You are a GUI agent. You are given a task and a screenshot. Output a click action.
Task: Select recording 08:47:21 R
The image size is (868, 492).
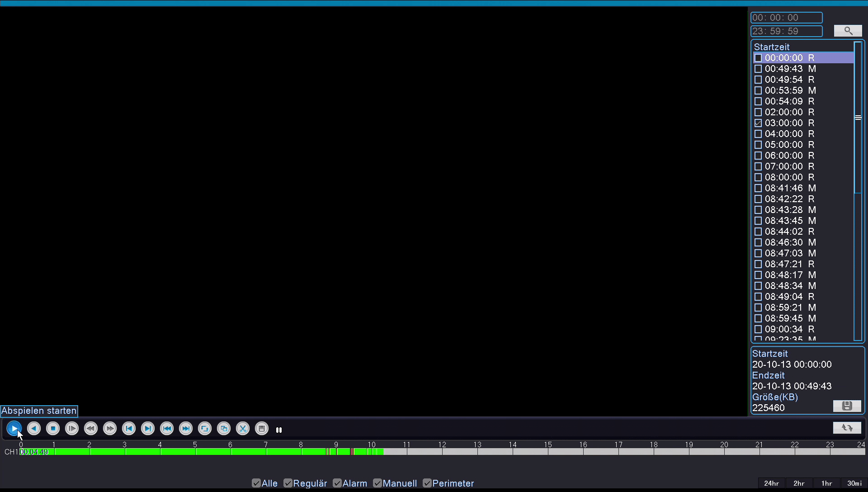point(803,264)
